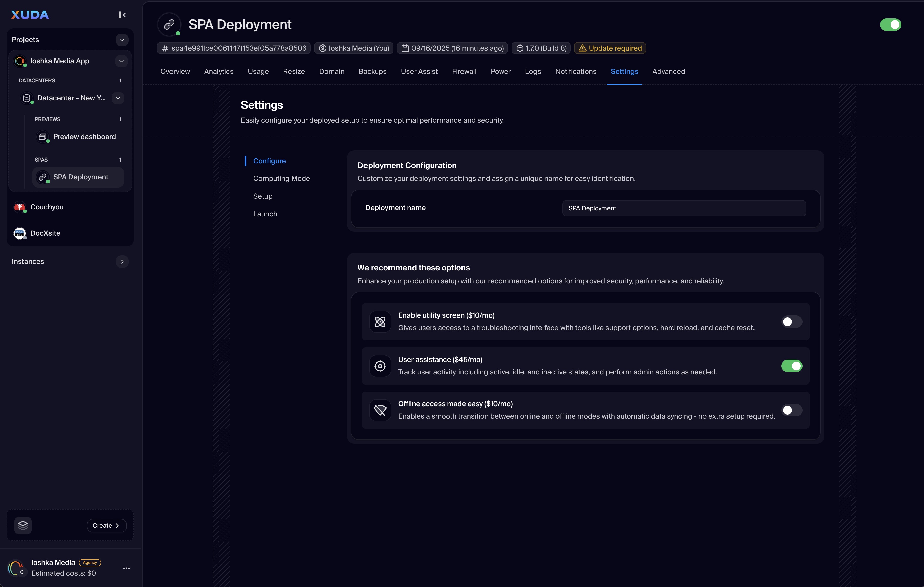Disable the User assistance toggle
The height and width of the screenshot is (587, 924).
[791, 366]
